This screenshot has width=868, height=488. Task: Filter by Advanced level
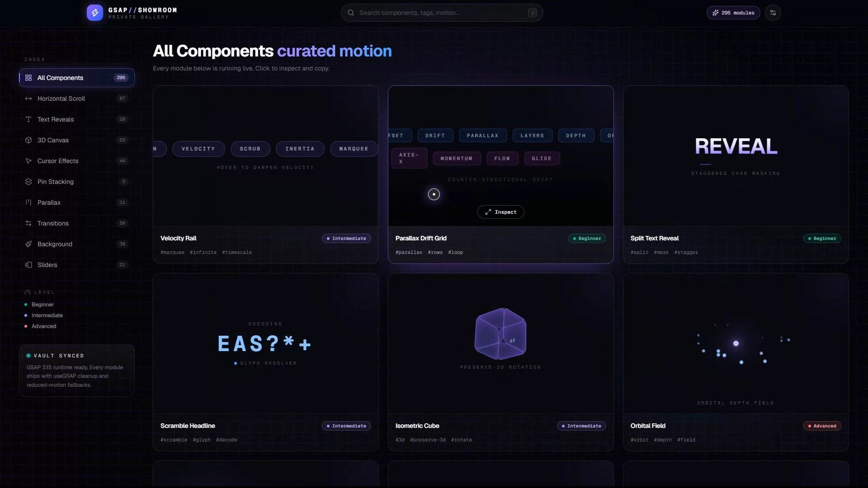click(41, 326)
